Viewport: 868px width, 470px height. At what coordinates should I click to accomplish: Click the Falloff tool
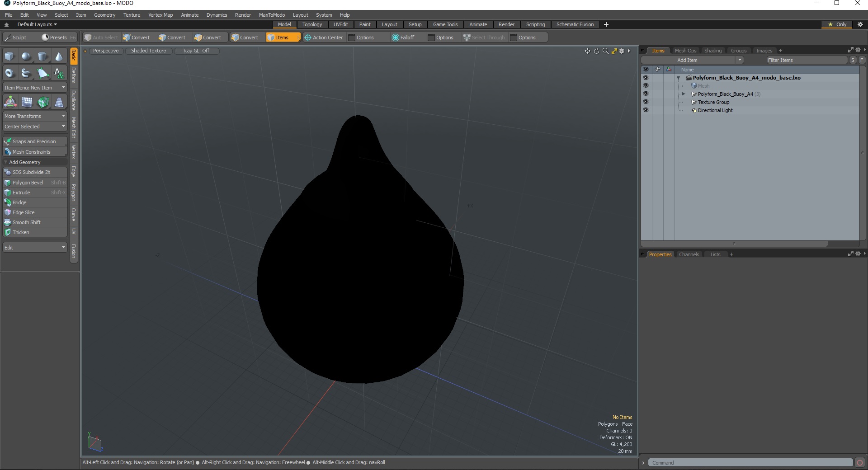click(403, 38)
